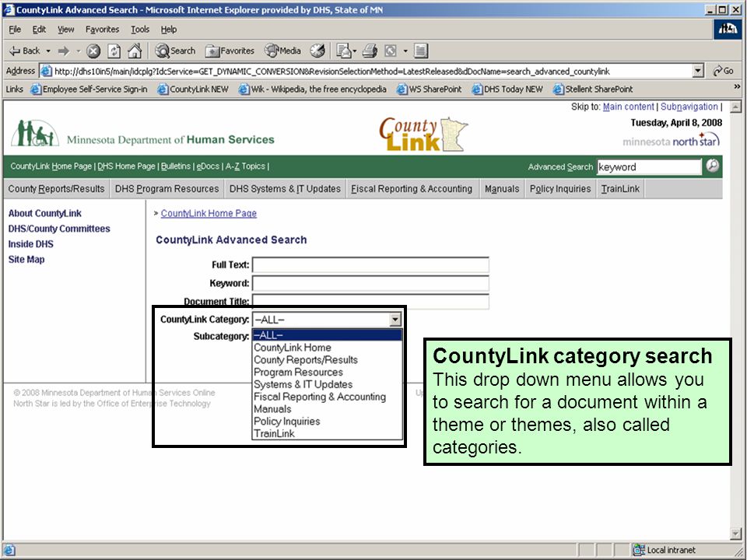
Task: Click the header keyword search box
Action: 649,166
